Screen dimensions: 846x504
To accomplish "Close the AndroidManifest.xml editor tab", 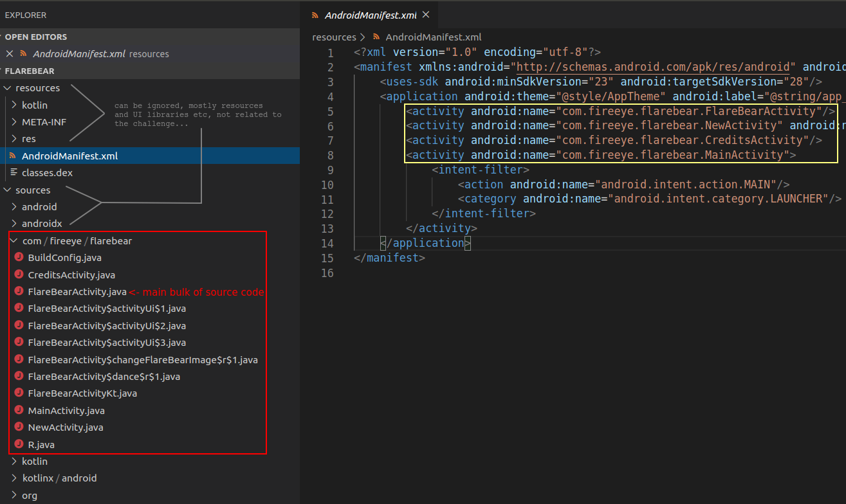I will 425,15.
